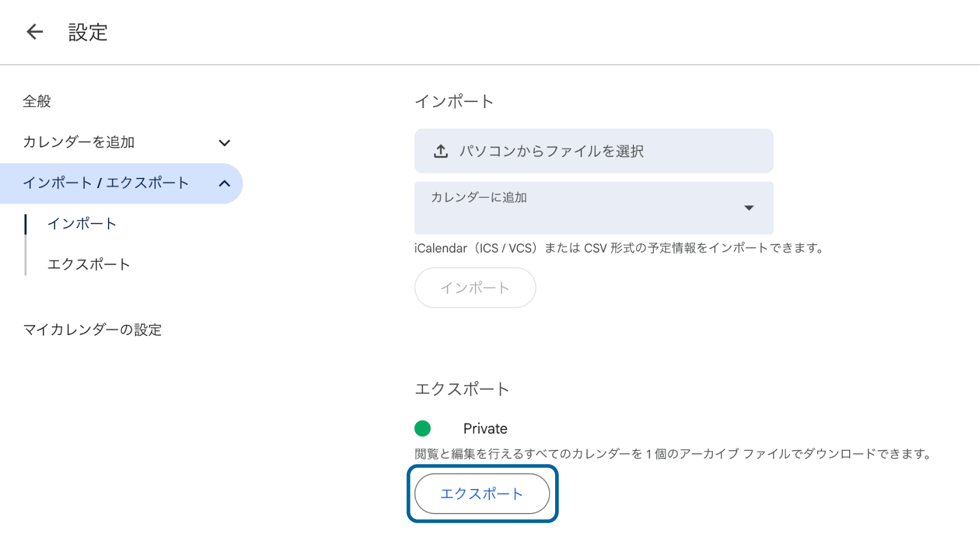Click the カレンダーに追加 dropdown arrow
The width and height of the screenshot is (980, 556).
(749, 208)
